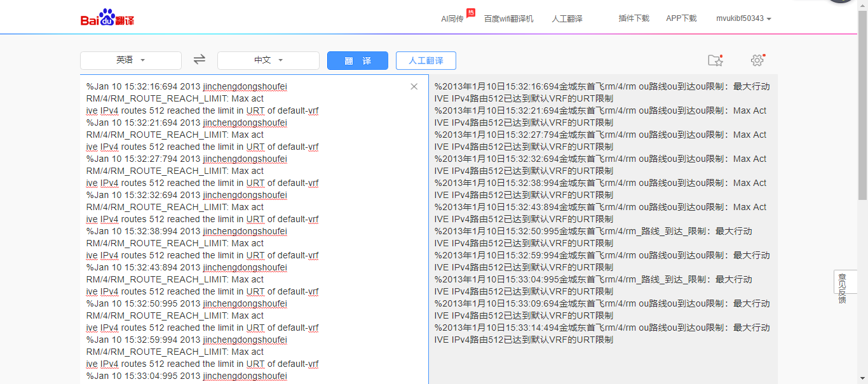Open the APP下载 navigation link
Image resolution: width=868 pixels, height=384 pixels.
[x=681, y=18]
